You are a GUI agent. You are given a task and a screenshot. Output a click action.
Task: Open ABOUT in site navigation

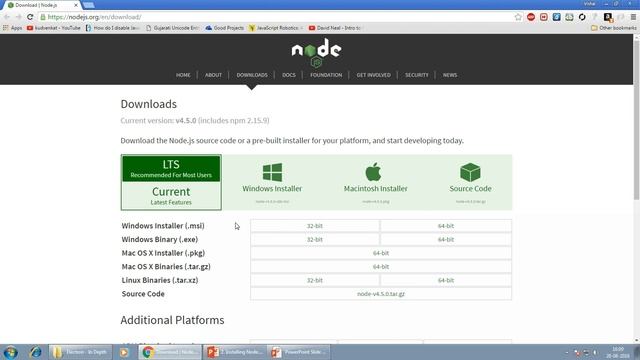[213, 75]
